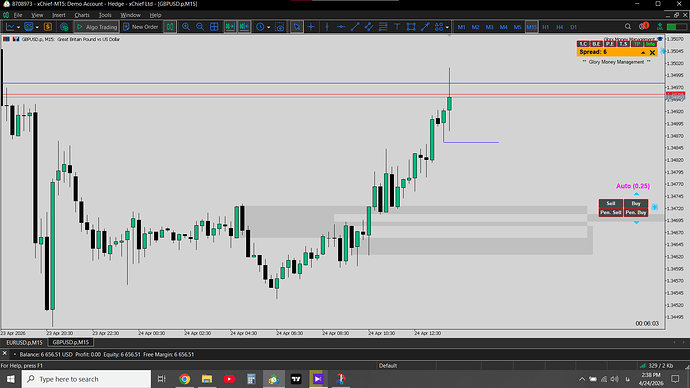Open the shapes and objects icon

pyautogui.click(x=439, y=27)
